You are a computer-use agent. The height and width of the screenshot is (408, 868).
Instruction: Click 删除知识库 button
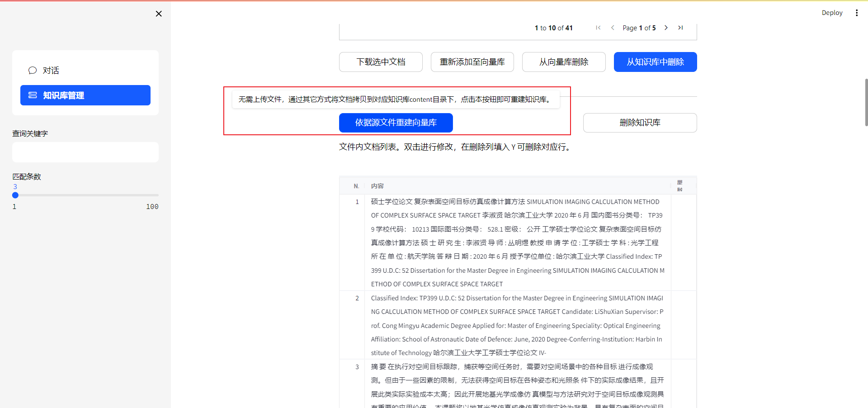tap(640, 123)
